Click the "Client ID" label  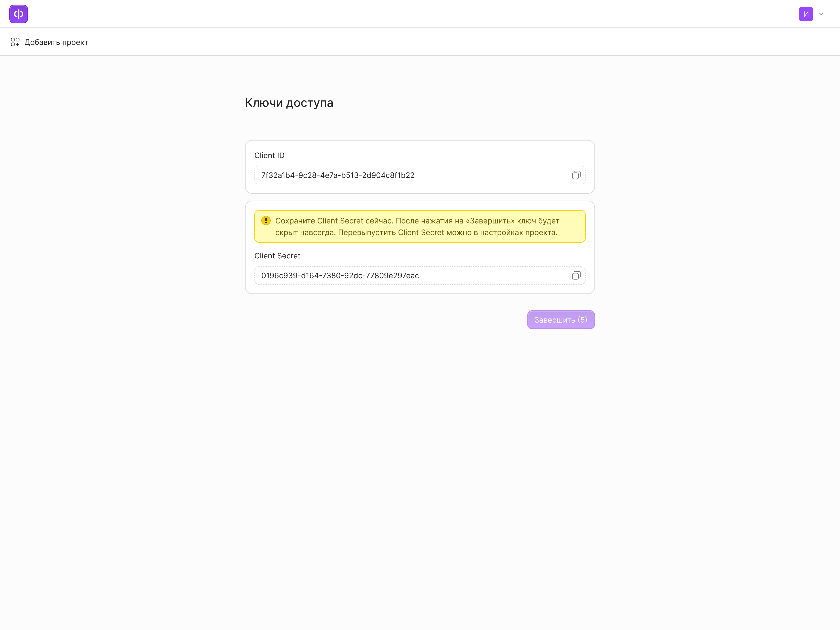coord(269,155)
